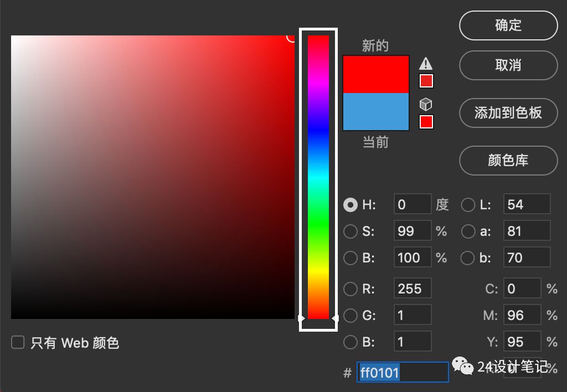Click the web-safe color cube icon

pos(425,104)
